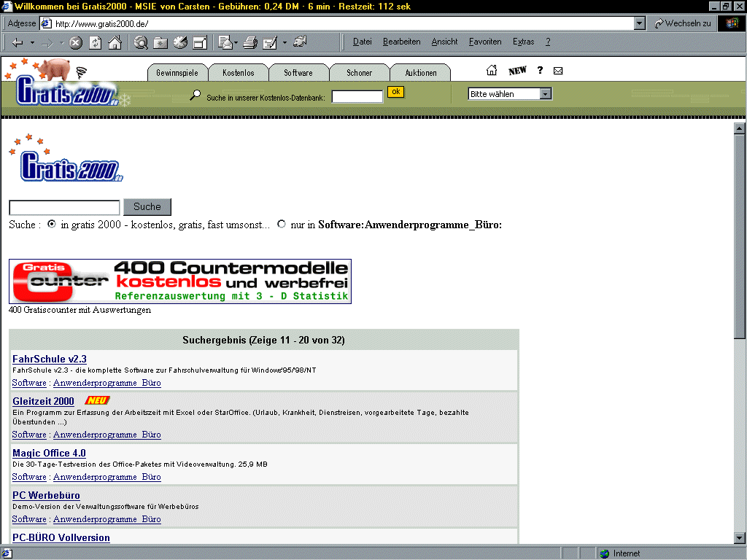Click 'Anwenderprogramme_Büro' link under Gleitzeit 2000

point(107,435)
